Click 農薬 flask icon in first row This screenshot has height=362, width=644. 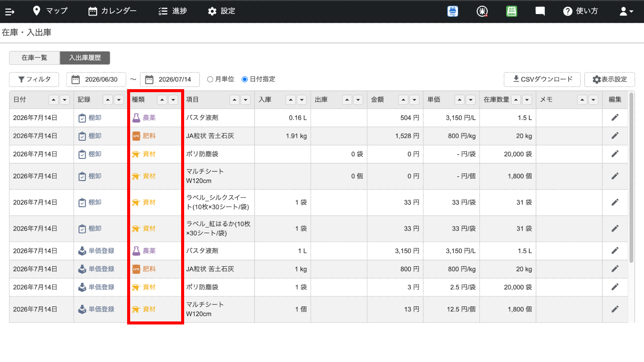pyautogui.click(x=136, y=118)
